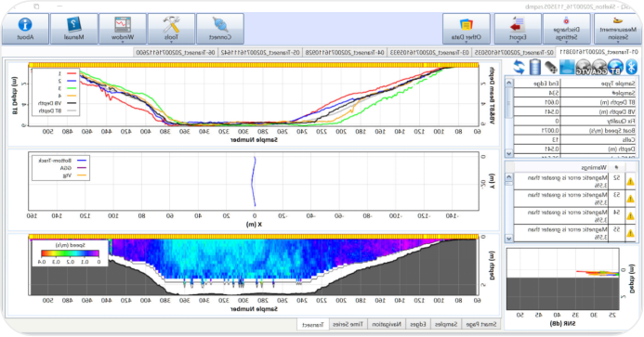644x337 pixels.
Task: Open the Window dropdown menu
Action: point(123,29)
